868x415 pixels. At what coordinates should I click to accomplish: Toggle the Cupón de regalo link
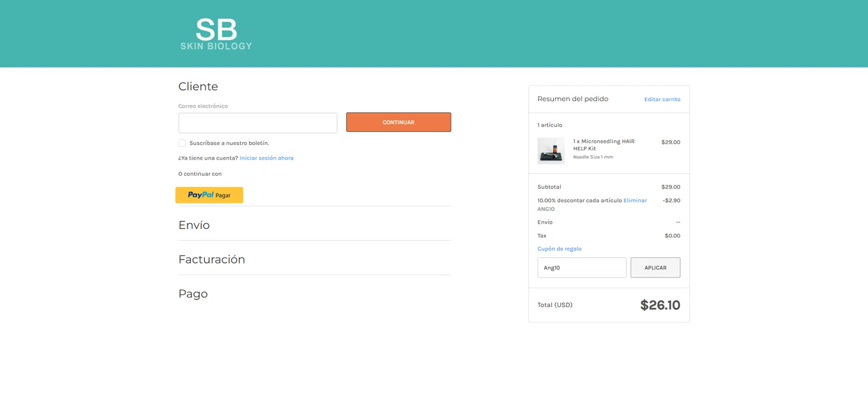559,249
